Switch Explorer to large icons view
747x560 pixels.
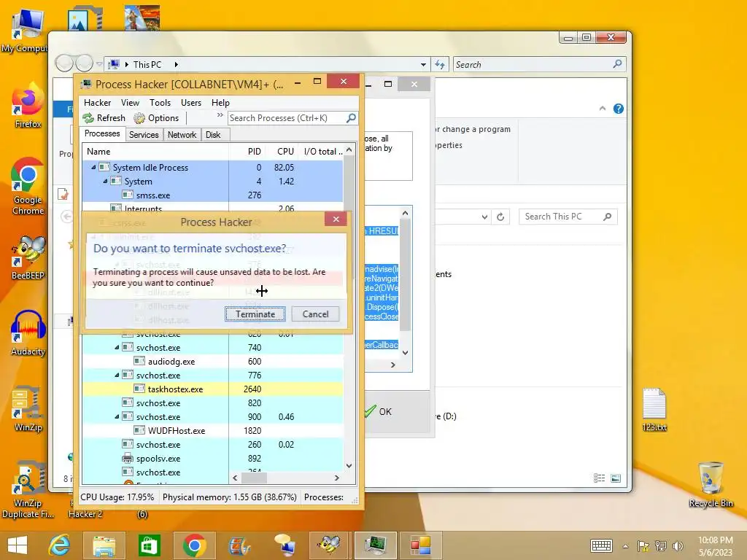(616, 478)
